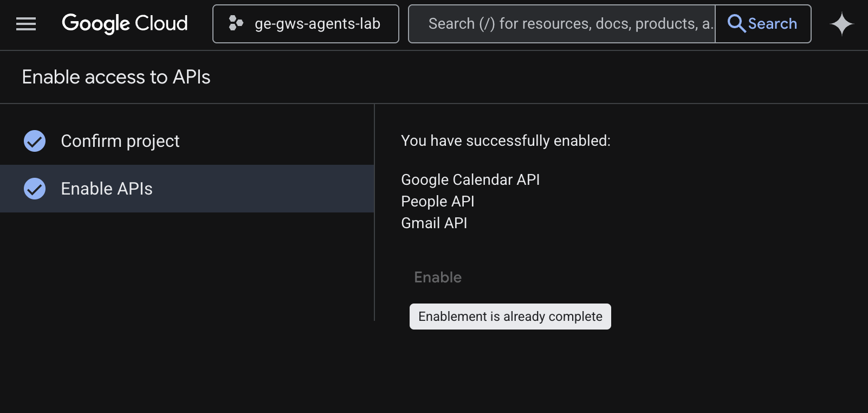Click the Gmail API entry
Viewport: 868px width, 413px height.
[x=434, y=223]
